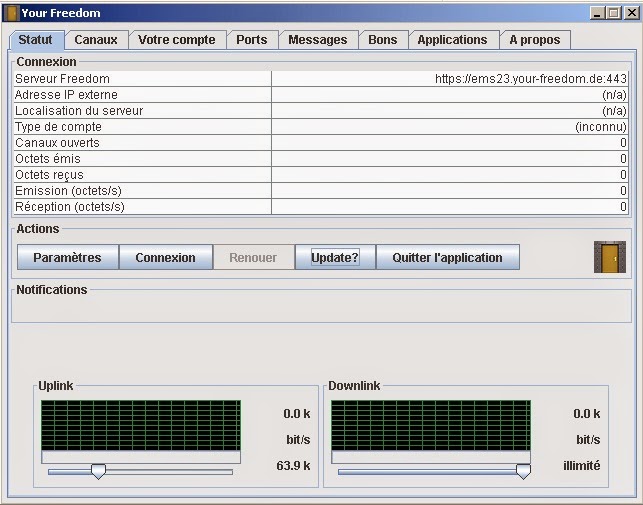The width and height of the screenshot is (643, 505).
Task: Open the Messages tab
Action: pyautogui.click(x=318, y=40)
